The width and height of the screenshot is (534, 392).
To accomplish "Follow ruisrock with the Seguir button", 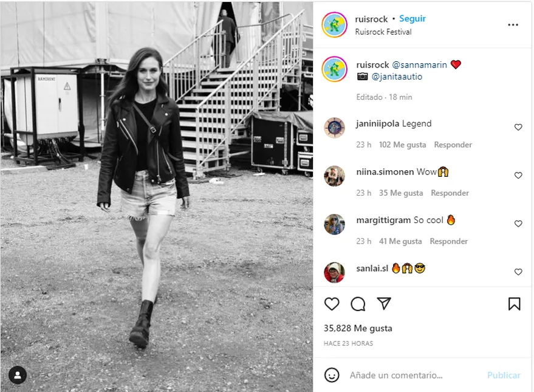I will (412, 19).
